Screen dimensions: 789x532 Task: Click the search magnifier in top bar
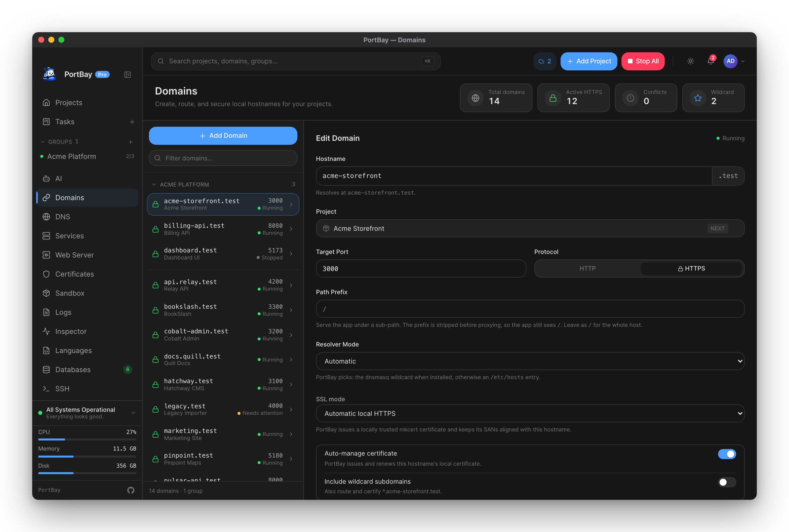(161, 61)
